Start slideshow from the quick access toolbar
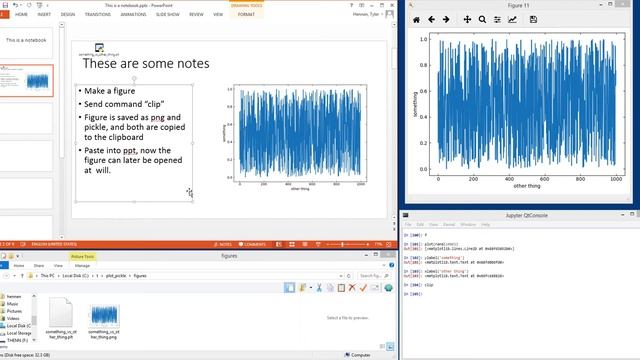 [x=40, y=5]
